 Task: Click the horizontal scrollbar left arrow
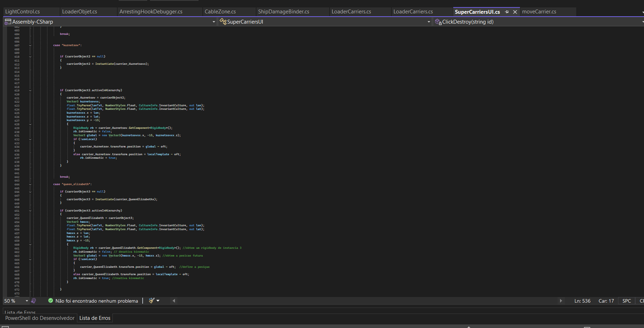174,301
